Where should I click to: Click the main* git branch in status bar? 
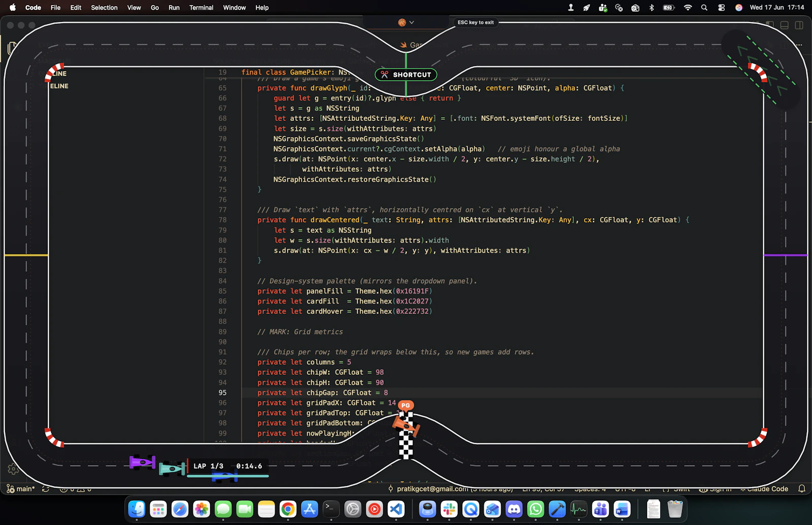coord(21,489)
